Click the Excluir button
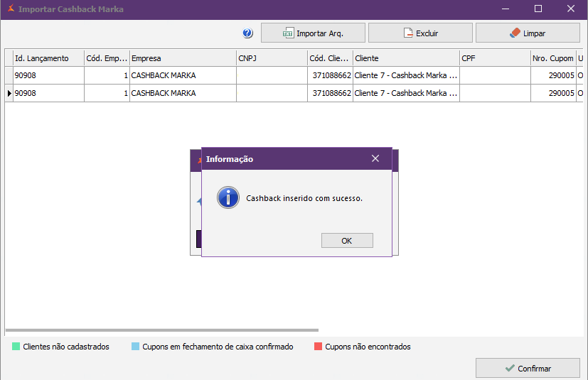 pyautogui.click(x=420, y=33)
